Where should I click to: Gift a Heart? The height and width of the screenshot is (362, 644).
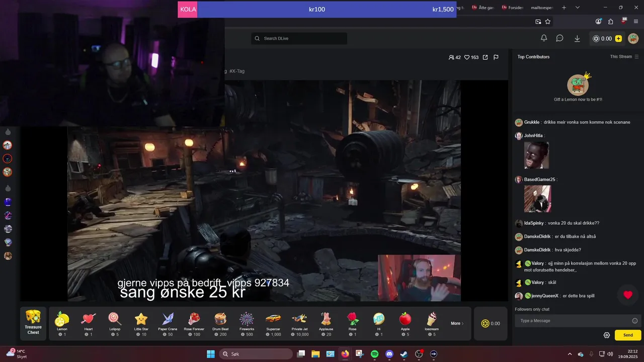tap(89, 324)
